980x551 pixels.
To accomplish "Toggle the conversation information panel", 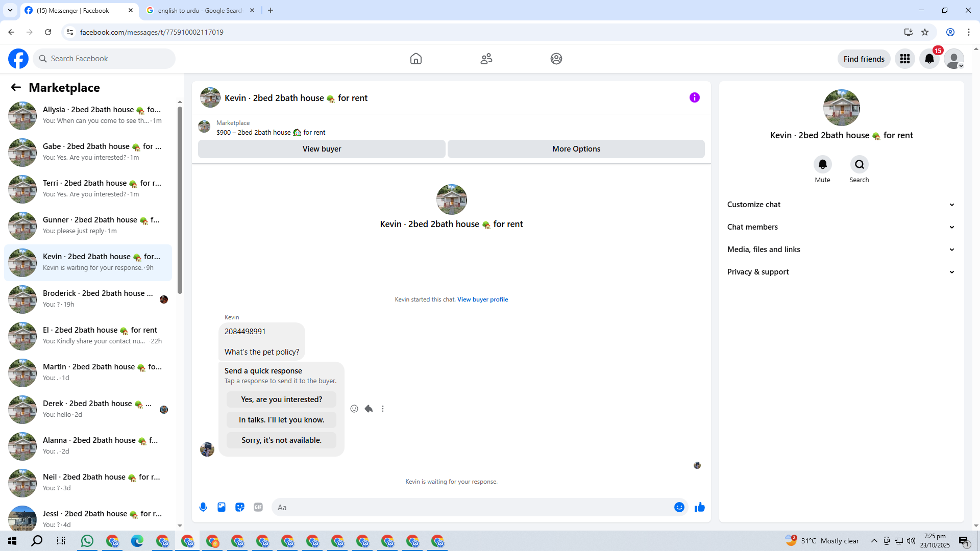I will click(694, 97).
